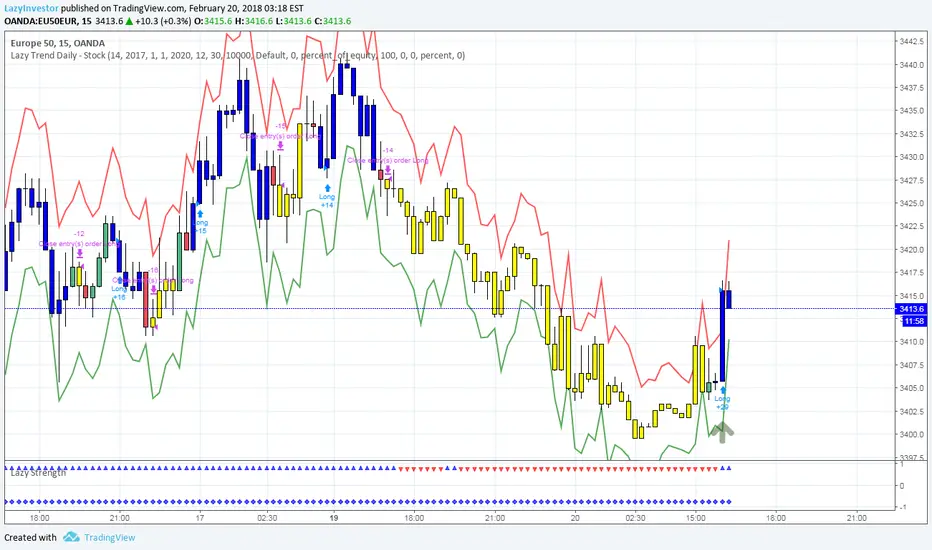Screen dimensions: 932x550
Task: Click the purple down arrow under -15 close
Action: [280, 146]
